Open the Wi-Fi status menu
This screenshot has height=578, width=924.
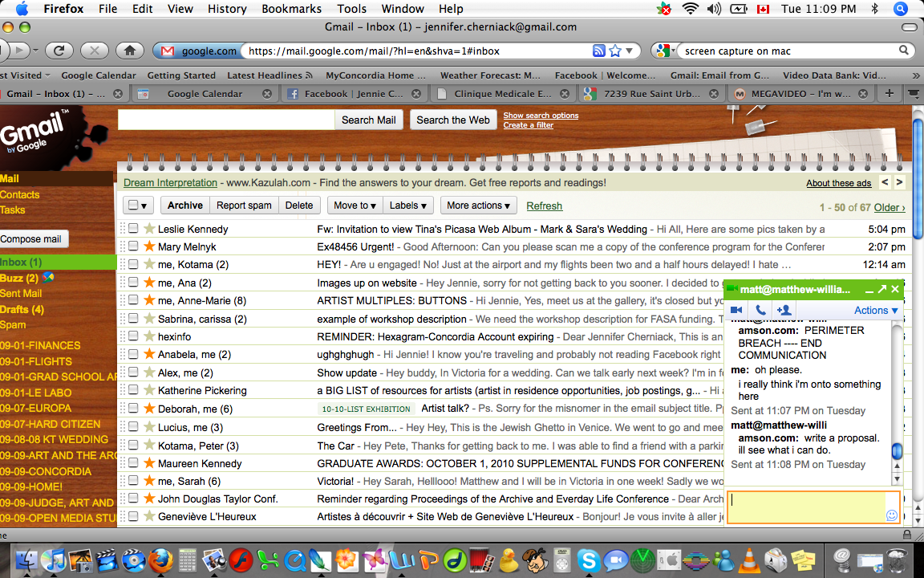[690, 8]
